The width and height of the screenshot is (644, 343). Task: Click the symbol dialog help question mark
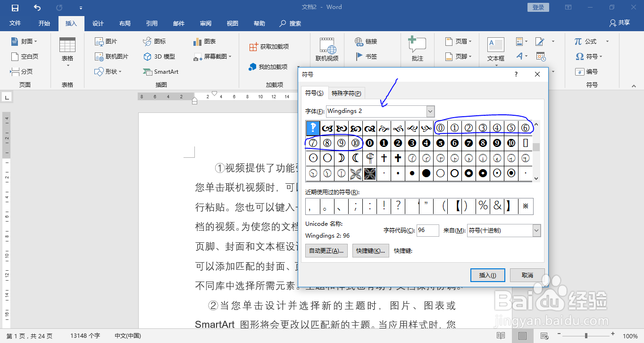click(x=516, y=75)
